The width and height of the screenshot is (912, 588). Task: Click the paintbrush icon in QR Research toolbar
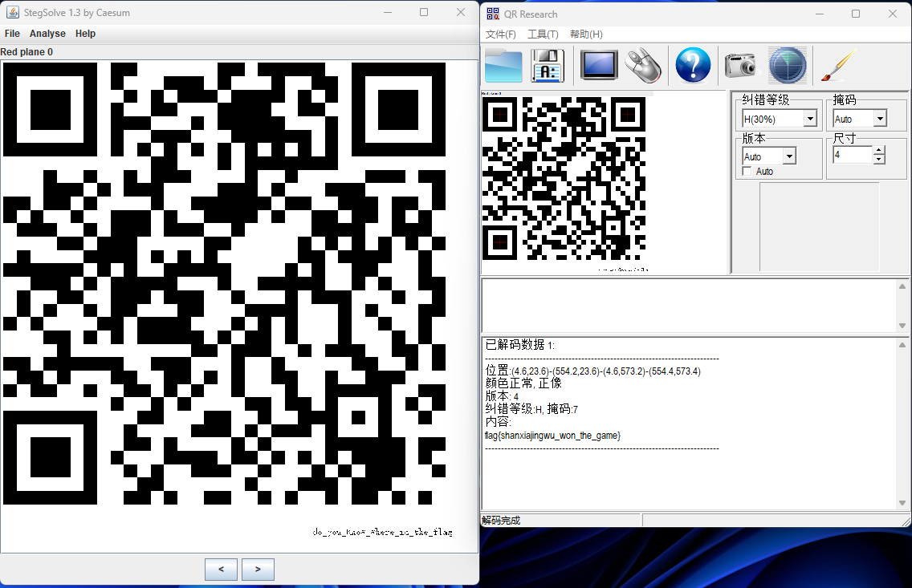coord(838,66)
